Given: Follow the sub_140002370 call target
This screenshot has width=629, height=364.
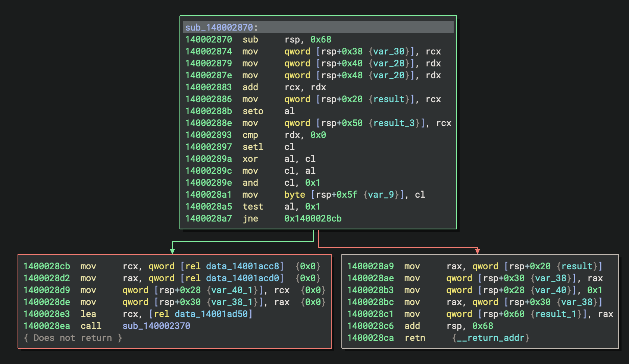Looking at the screenshot, I should [x=156, y=326].
